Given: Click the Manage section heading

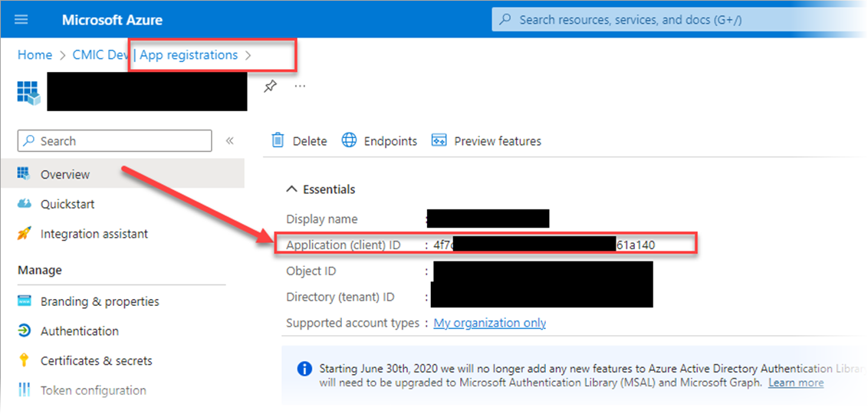Looking at the screenshot, I should coord(40,270).
